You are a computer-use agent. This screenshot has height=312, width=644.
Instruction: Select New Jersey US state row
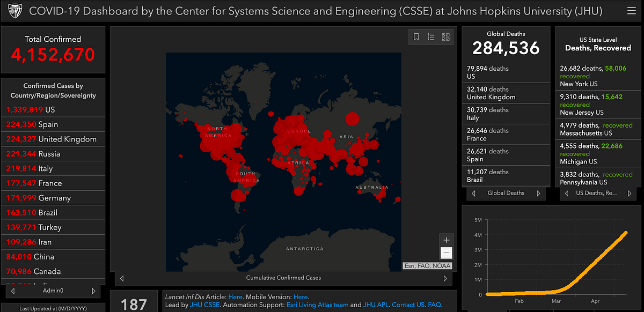coord(597,105)
